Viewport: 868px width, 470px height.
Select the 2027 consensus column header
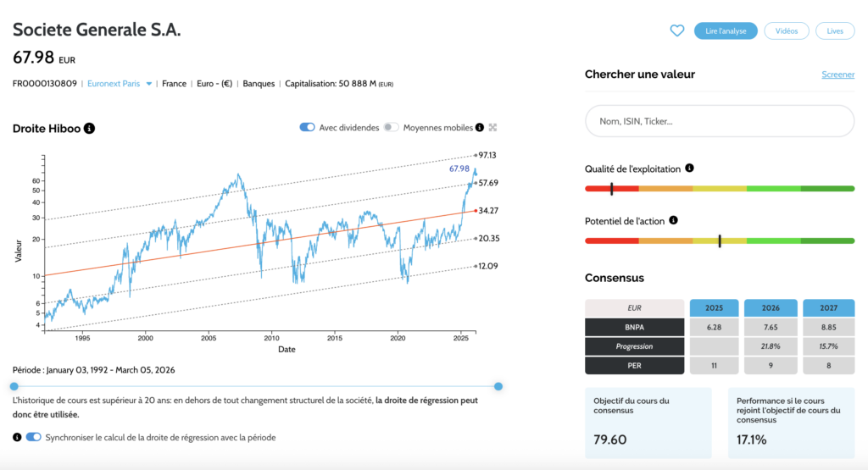tap(828, 307)
